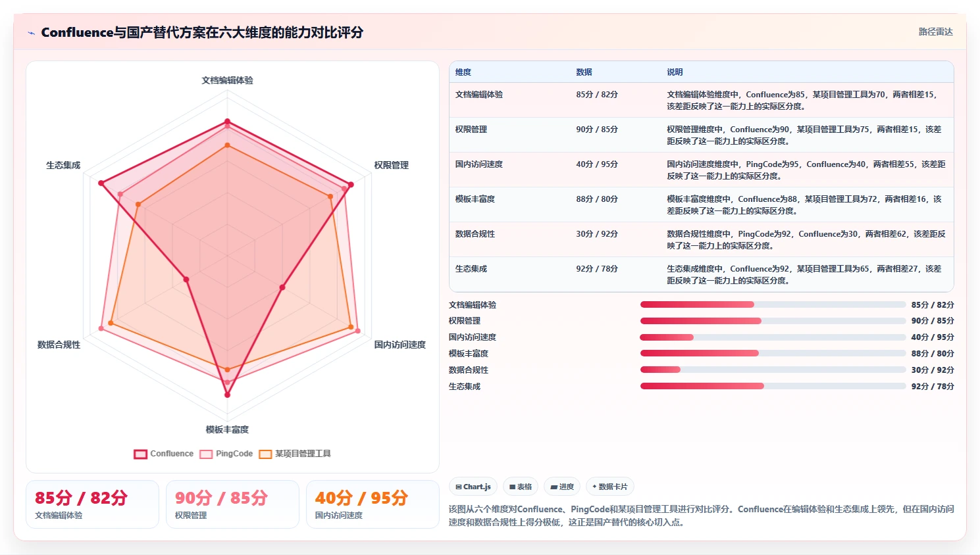Click the 权限管理 progress bar
Viewport: 980px width, 555px height.
coord(773,321)
